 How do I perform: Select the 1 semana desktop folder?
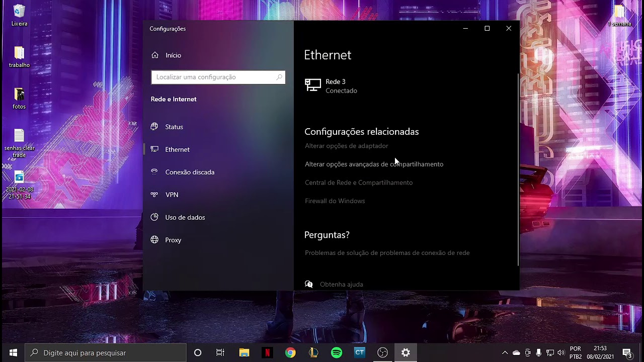click(x=619, y=16)
